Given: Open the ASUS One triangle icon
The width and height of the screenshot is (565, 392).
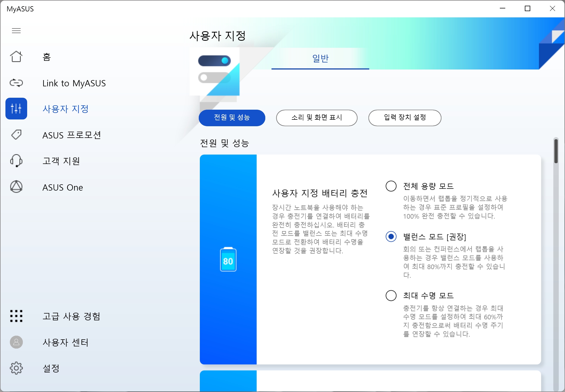Looking at the screenshot, I should [16, 187].
